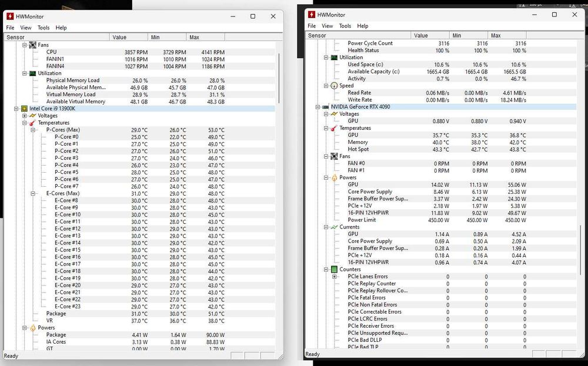
Task: Click the Min column header in right window
Action: (x=469, y=36)
